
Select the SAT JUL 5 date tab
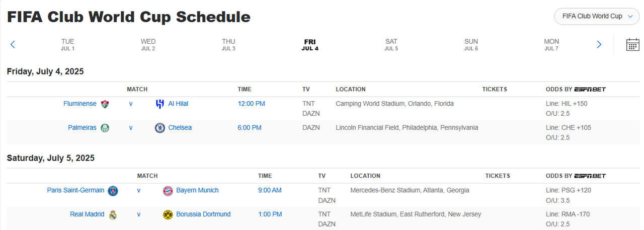[391, 45]
